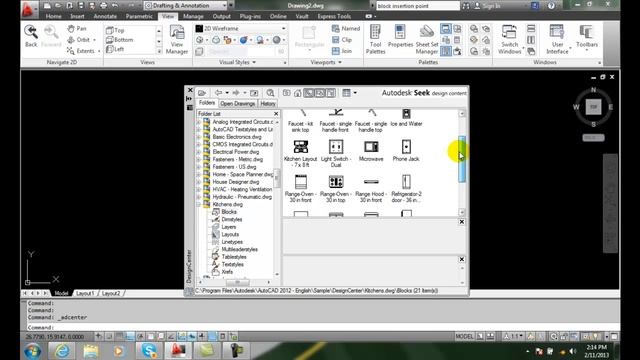Switch to DesignCenter History tab
Viewport: 640px width, 360px height.
point(268,104)
